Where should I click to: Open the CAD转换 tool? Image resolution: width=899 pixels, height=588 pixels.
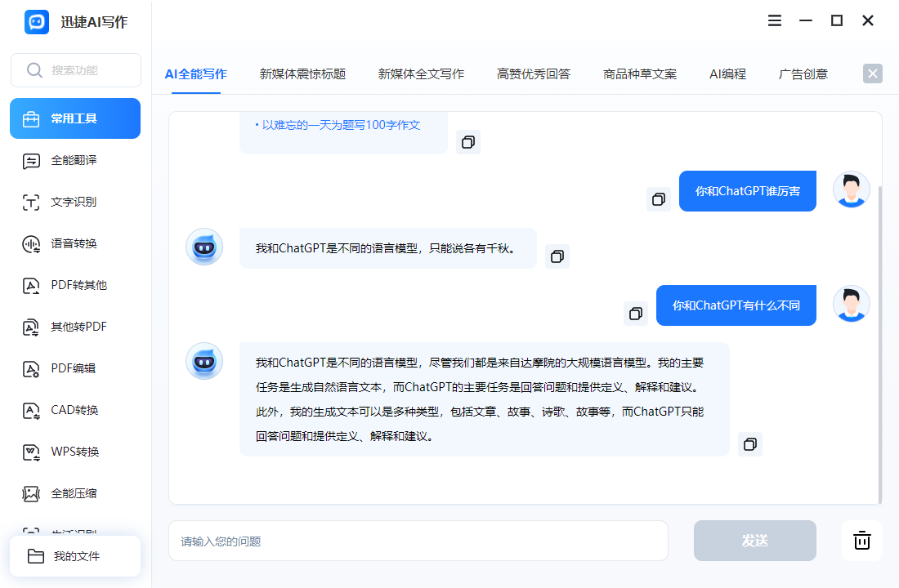click(74, 410)
